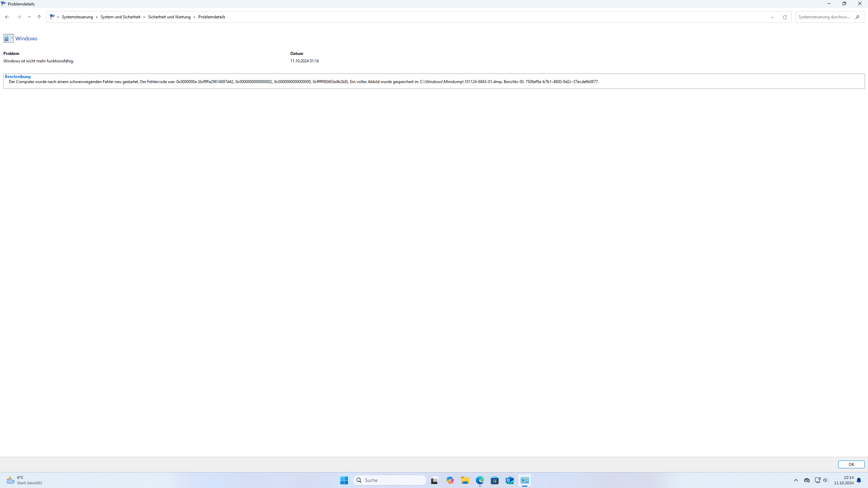The height and width of the screenshot is (488, 868).
Task: Click the Up directory arrow
Action: (x=39, y=17)
